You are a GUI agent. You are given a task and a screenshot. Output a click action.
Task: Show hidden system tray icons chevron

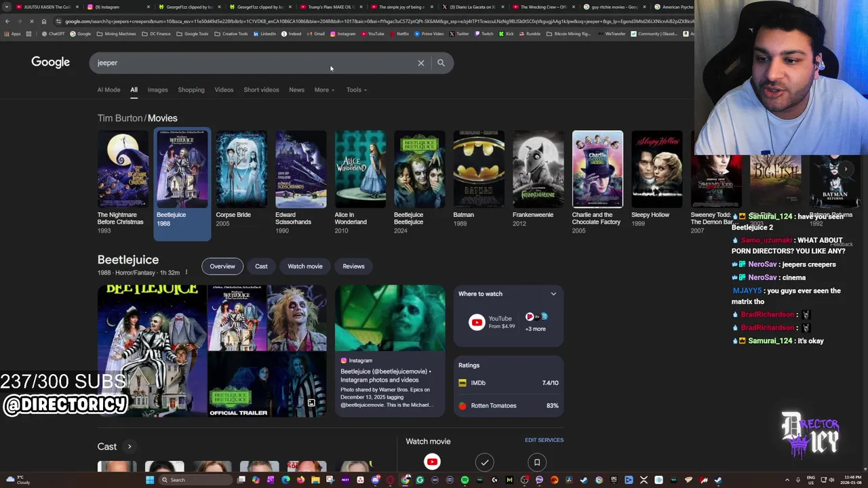tap(787, 480)
